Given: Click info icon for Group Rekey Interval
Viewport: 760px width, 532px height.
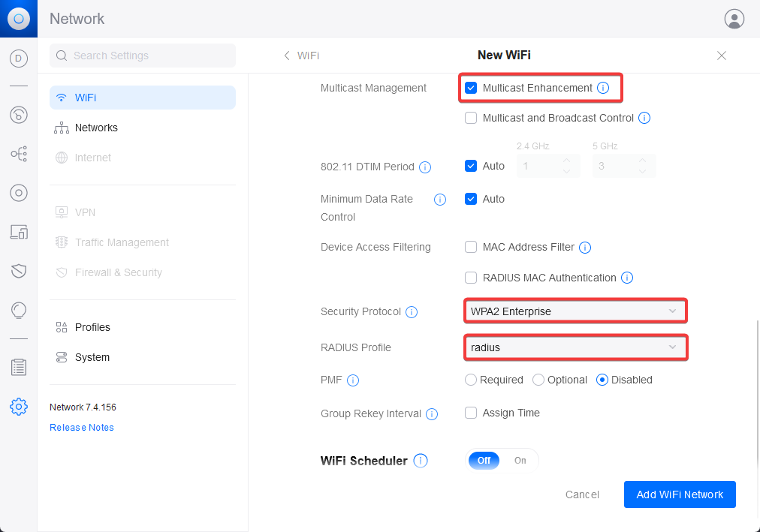Looking at the screenshot, I should (x=432, y=414).
